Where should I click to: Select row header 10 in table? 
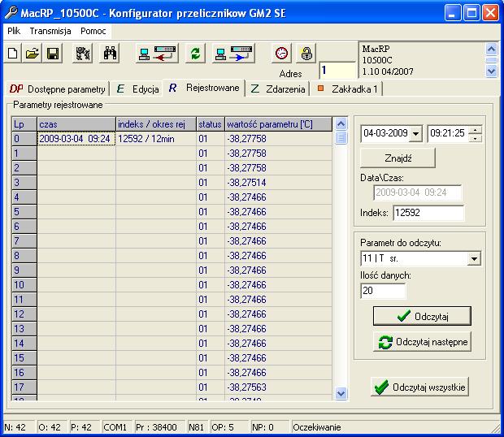coord(24,285)
